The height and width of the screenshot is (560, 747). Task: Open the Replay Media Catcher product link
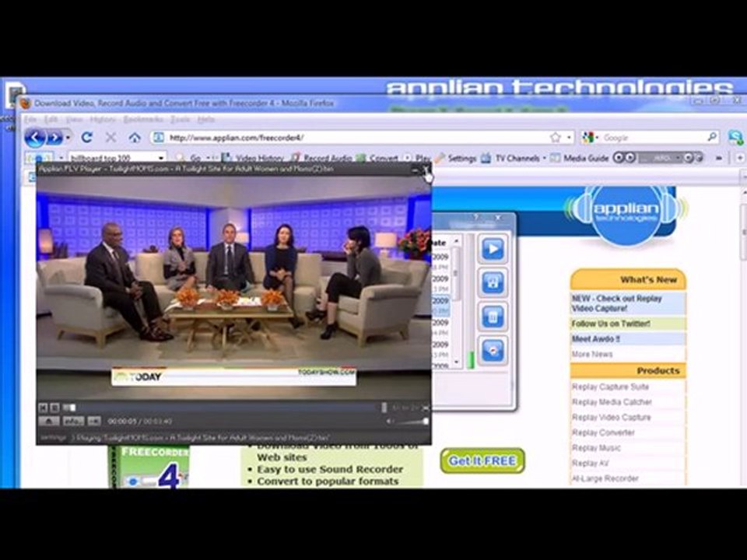tap(612, 402)
